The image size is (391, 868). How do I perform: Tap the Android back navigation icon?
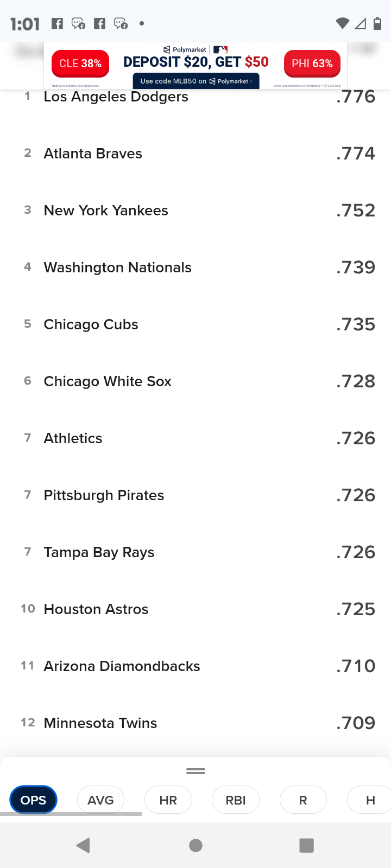pyautogui.click(x=83, y=845)
